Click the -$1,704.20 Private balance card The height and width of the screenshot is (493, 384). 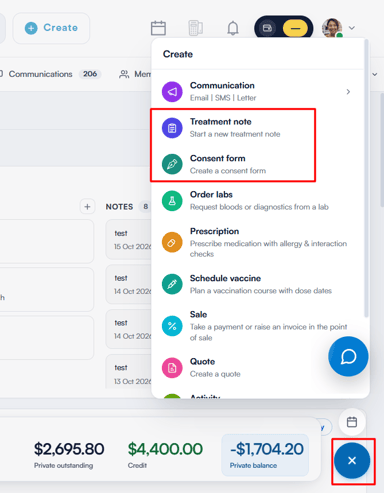[x=265, y=455]
